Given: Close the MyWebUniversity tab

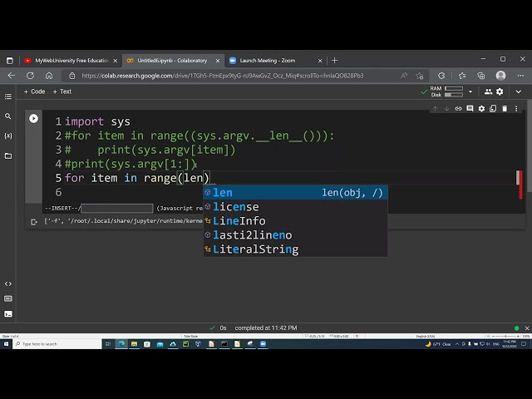Looking at the screenshot, I should point(116,61).
